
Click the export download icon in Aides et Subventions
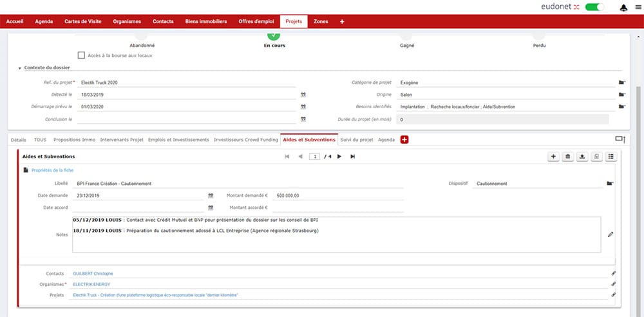coord(582,157)
